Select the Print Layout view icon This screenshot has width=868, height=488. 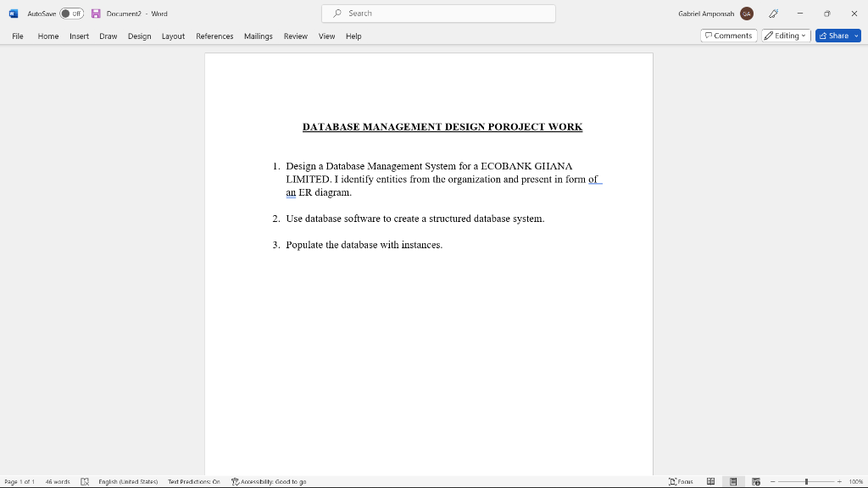coord(732,481)
